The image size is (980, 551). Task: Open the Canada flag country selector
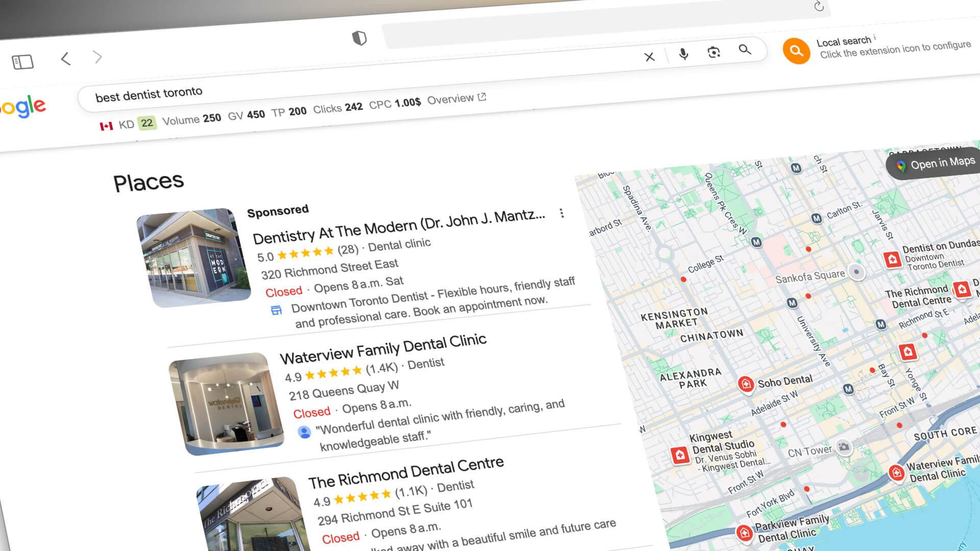(106, 126)
